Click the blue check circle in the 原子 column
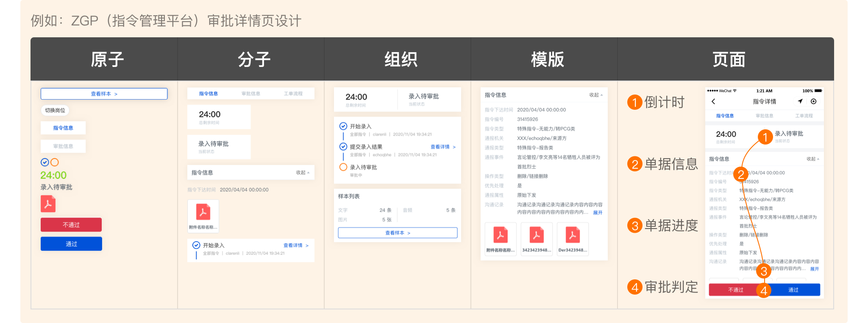The image size is (868, 323). coord(45,162)
